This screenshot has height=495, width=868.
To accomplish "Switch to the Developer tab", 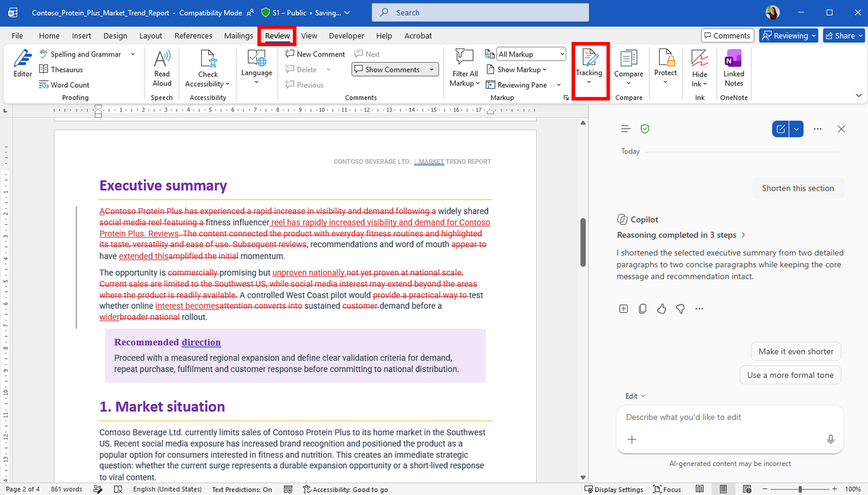I will (x=346, y=35).
